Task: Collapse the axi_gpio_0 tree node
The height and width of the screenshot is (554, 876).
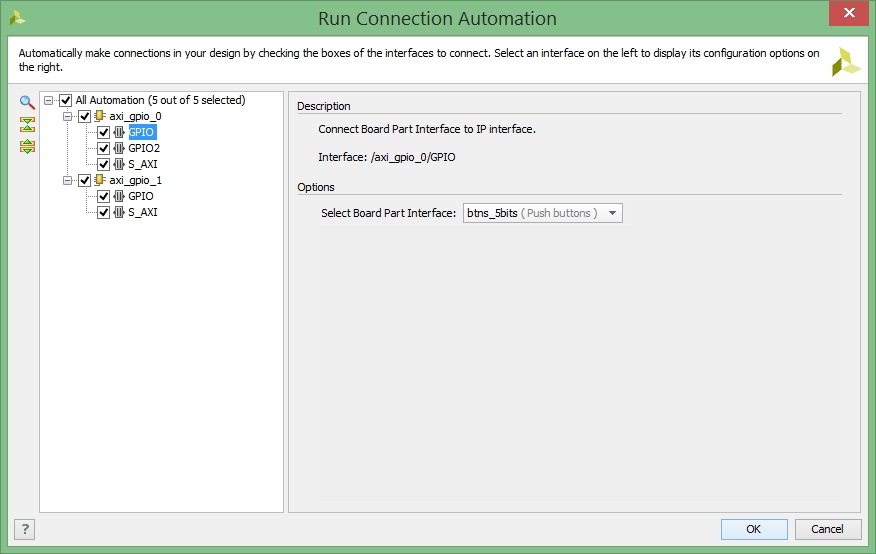Action: coord(67,116)
